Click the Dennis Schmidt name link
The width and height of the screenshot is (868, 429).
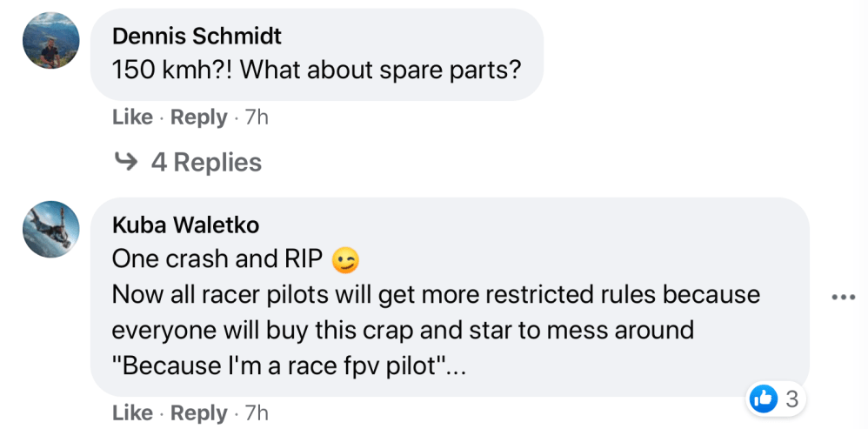(x=197, y=37)
